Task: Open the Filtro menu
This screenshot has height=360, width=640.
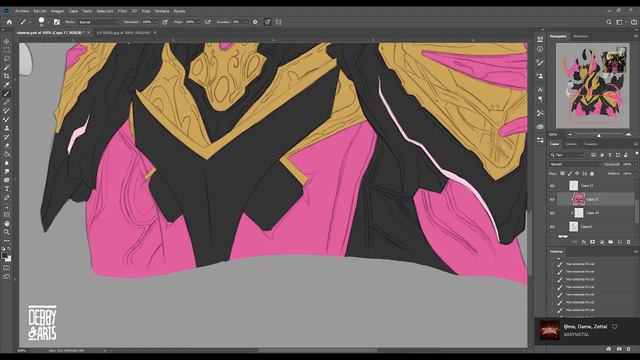Action: click(122, 11)
